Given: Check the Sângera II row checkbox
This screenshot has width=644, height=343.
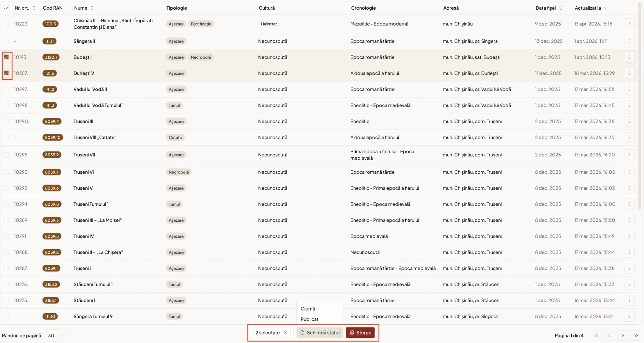Looking at the screenshot, I should [x=6, y=41].
